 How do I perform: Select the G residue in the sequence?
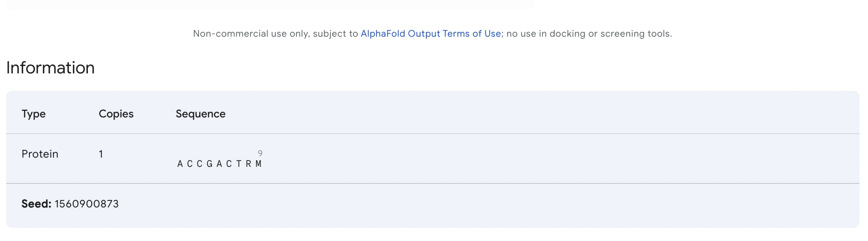[x=209, y=164]
